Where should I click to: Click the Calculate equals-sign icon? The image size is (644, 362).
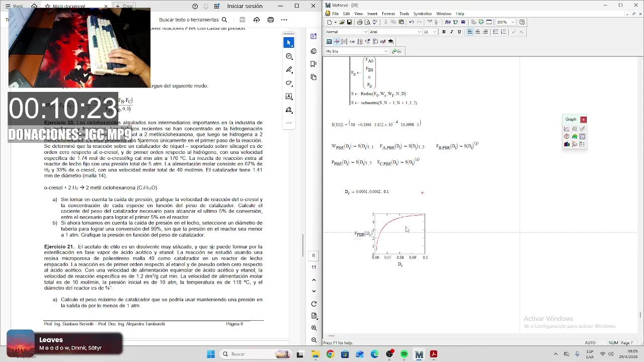click(463, 22)
